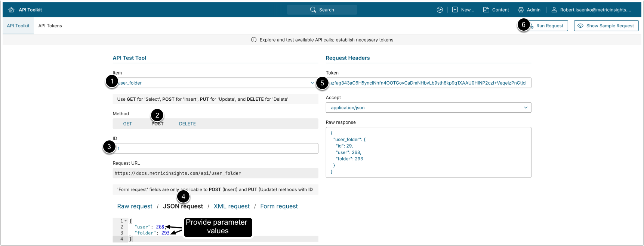This screenshot has height=246, width=644.
Task: Click the Run Request button
Action: [x=549, y=26]
